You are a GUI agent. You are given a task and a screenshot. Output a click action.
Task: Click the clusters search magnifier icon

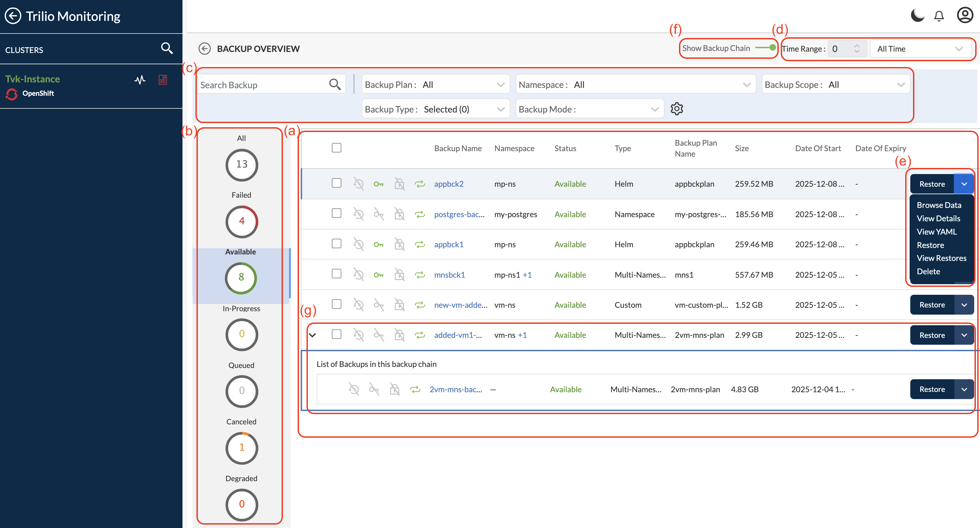pos(167,48)
